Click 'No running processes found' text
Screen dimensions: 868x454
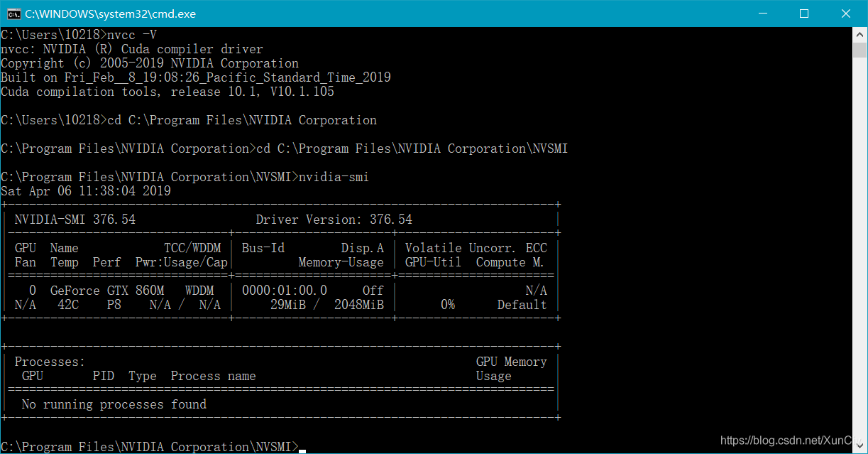tap(114, 404)
